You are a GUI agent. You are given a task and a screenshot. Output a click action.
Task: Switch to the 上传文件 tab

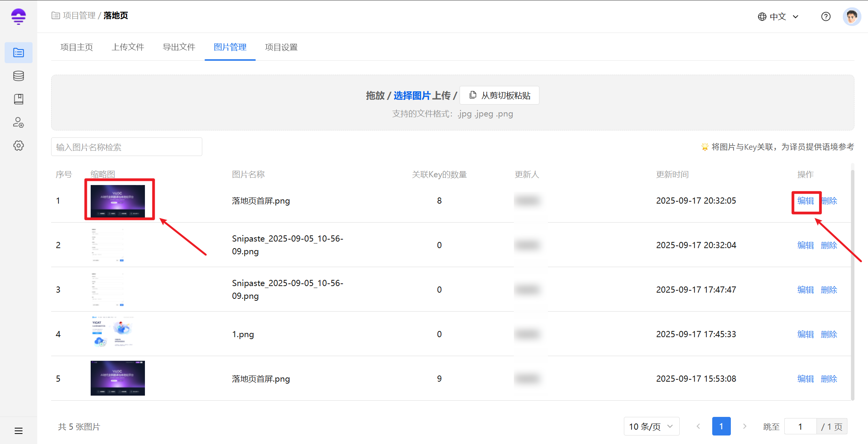click(x=128, y=47)
